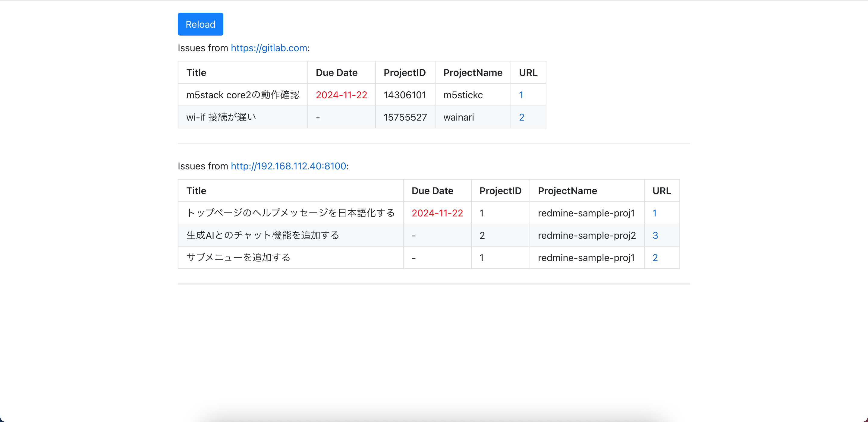
Task: Click the wi-if 接続が遅い title cell
Action: pos(221,117)
